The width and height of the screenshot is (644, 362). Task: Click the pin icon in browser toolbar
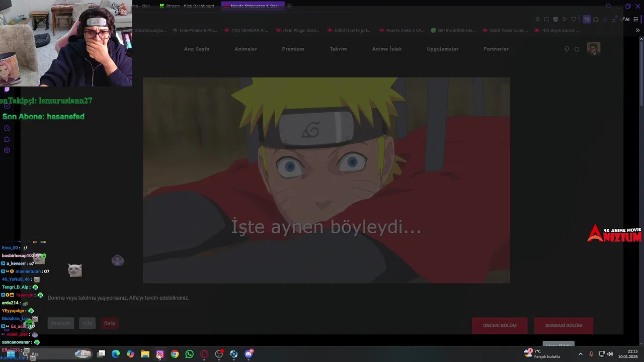coord(537,19)
